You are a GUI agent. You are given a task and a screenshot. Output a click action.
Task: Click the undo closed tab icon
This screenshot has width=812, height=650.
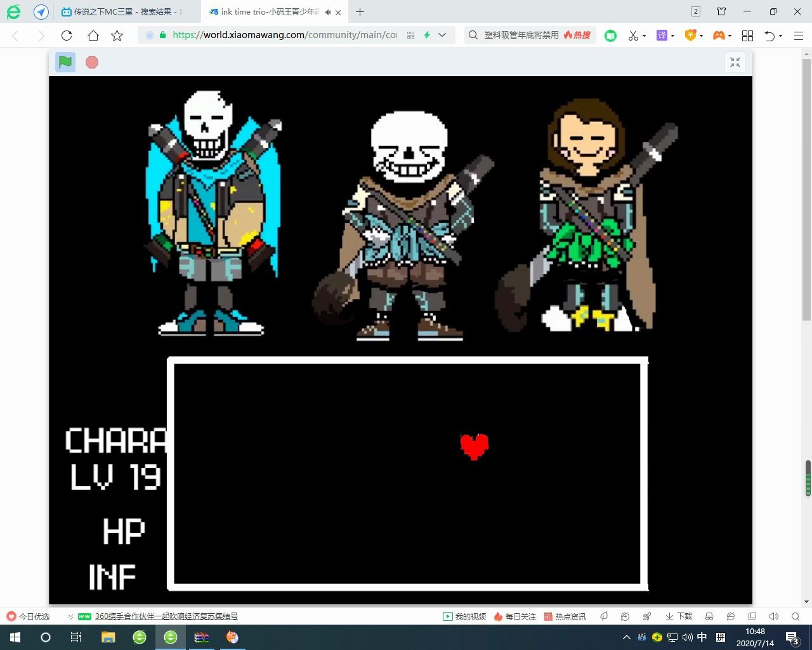(x=769, y=36)
